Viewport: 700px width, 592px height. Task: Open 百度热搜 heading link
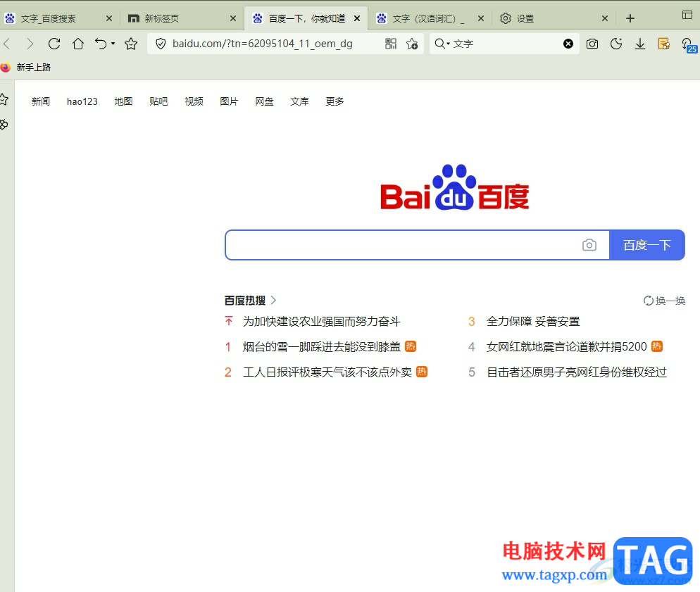[x=245, y=301]
